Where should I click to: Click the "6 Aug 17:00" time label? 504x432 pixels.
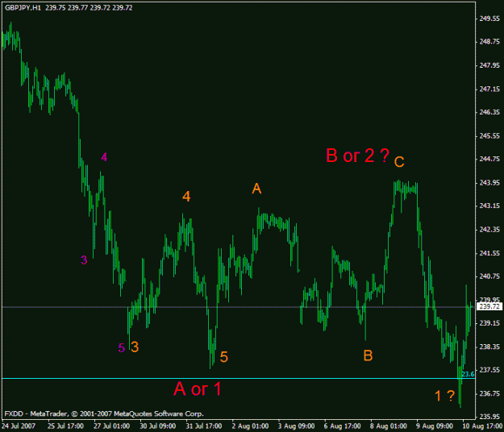click(343, 426)
